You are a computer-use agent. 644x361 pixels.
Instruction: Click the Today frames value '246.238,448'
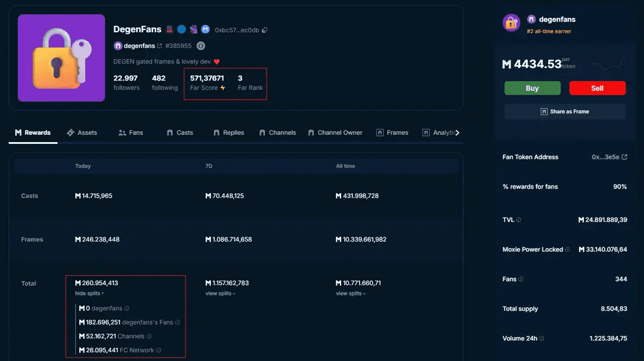101,239
